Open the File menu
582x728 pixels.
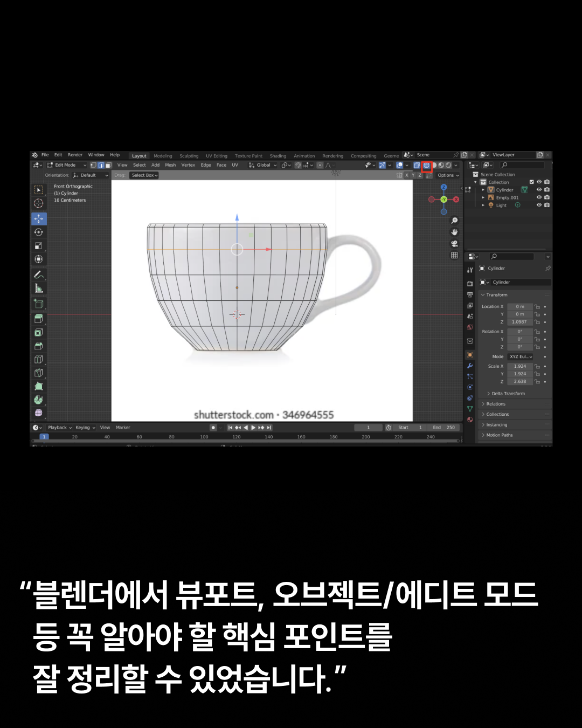tap(45, 155)
